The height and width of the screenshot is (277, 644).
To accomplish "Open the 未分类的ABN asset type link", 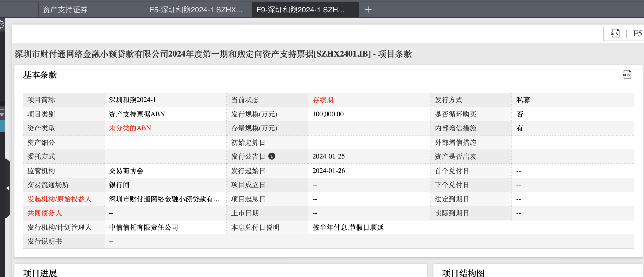I will [x=130, y=128].
